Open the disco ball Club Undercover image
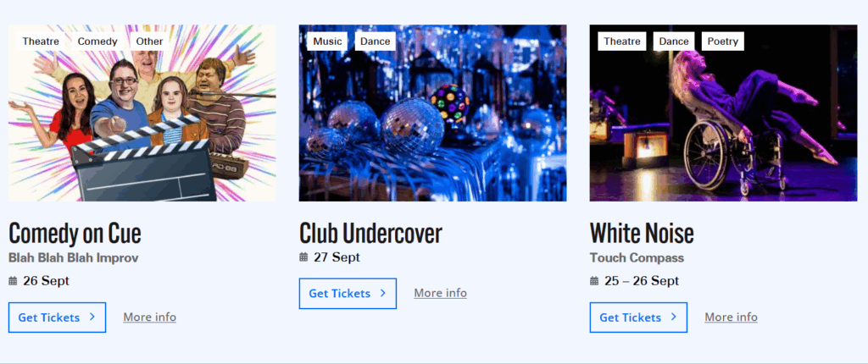This screenshot has height=364, width=868. (433, 113)
